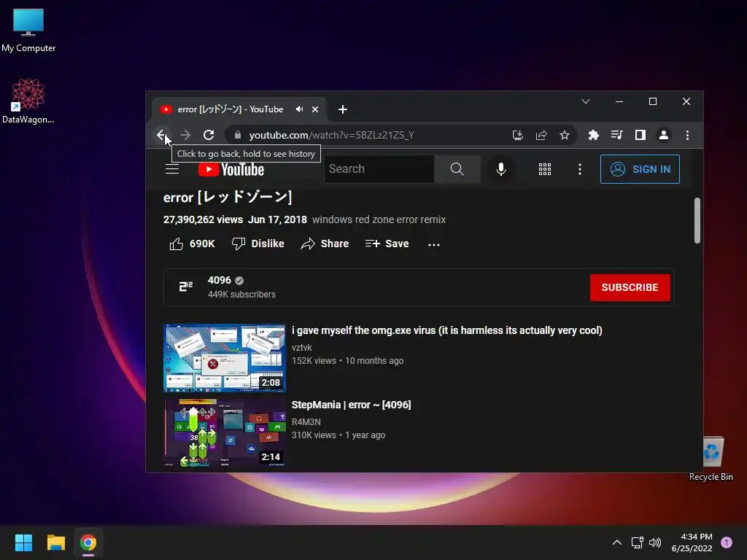Open more actions ellipsis under video
This screenshot has width=747, height=560.
(x=433, y=244)
